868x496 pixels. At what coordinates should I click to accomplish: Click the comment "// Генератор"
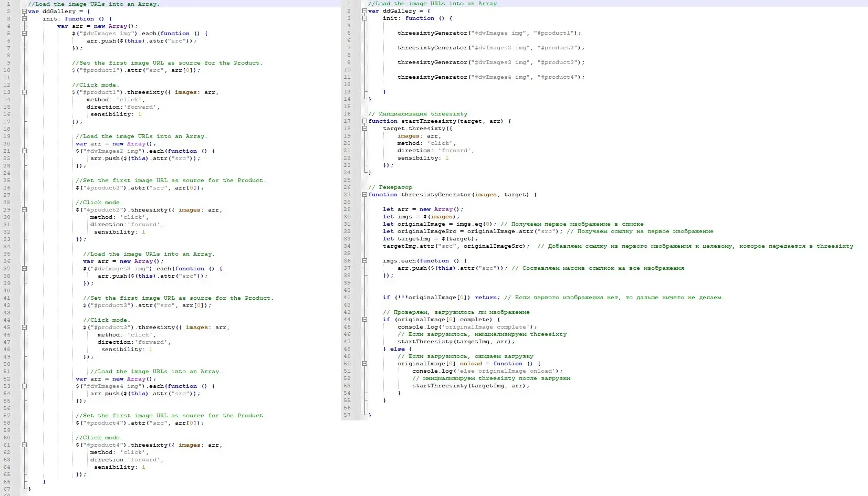[x=390, y=187]
